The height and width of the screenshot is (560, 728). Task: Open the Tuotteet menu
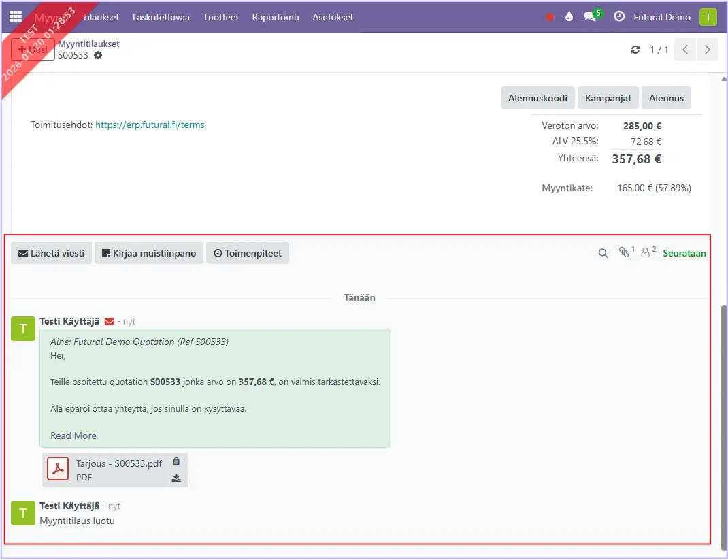click(x=221, y=17)
